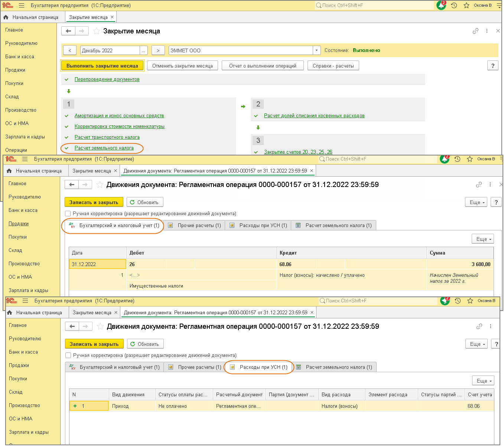Open notifications bell in the top window
504x446 pixels.
tap(441, 5)
